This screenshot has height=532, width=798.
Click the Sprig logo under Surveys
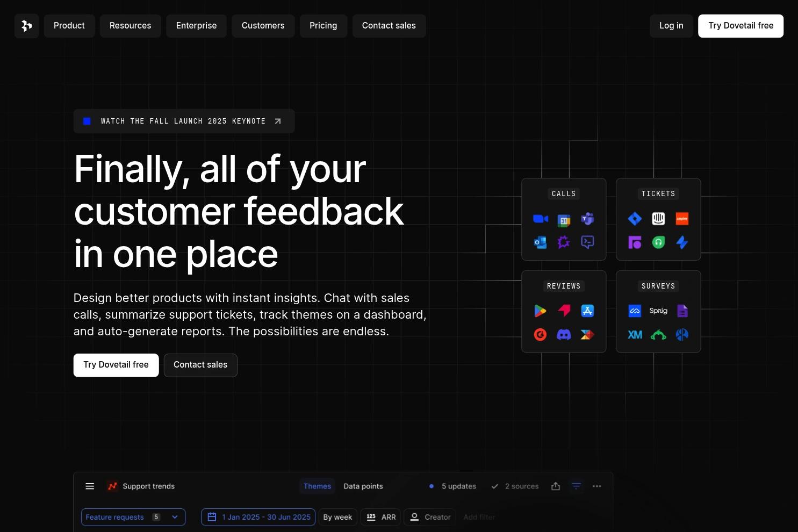(x=658, y=311)
